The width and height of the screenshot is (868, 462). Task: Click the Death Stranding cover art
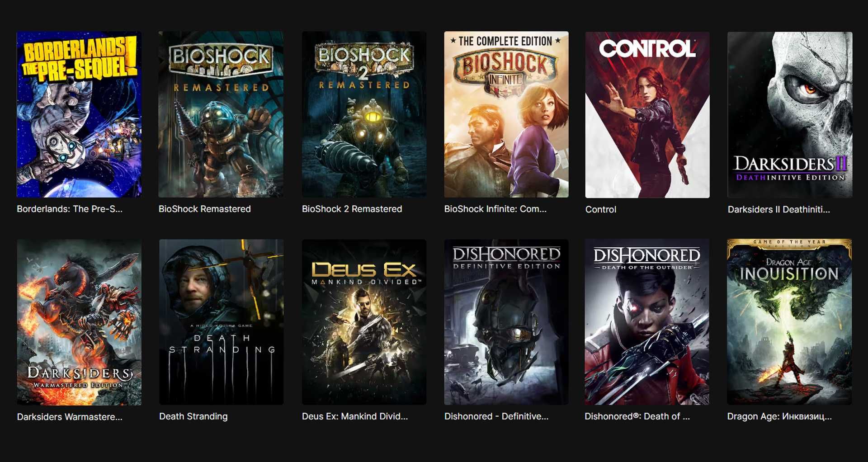[x=221, y=322]
